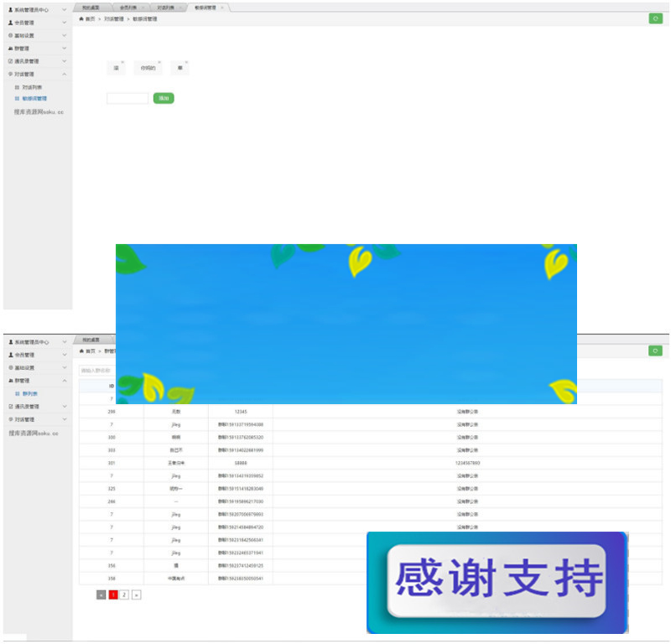Delete the 滚 keyword tag

tap(122, 62)
